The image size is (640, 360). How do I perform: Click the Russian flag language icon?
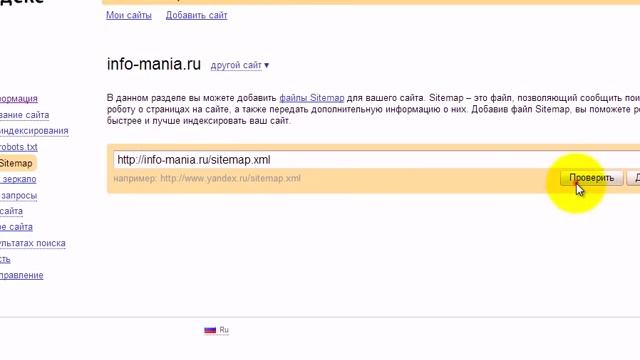[210, 330]
